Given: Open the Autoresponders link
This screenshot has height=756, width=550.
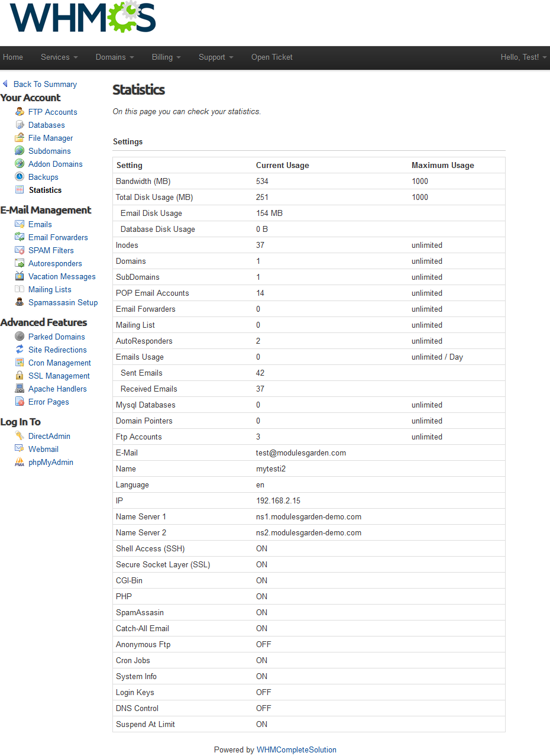Looking at the screenshot, I should tap(55, 263).
